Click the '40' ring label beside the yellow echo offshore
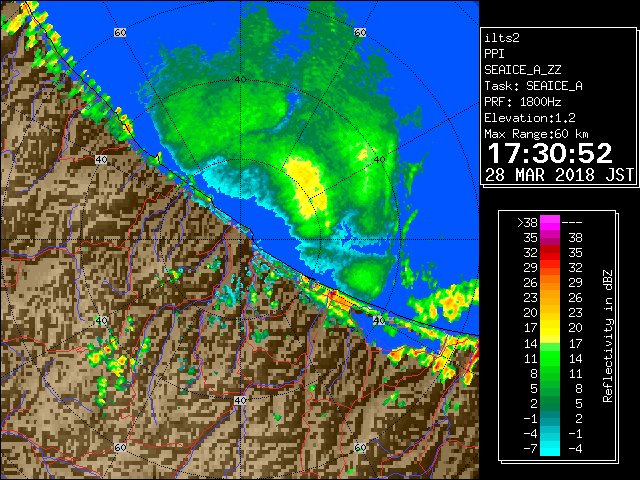This screenshot has height=480, width=640. tap(380, 160)
